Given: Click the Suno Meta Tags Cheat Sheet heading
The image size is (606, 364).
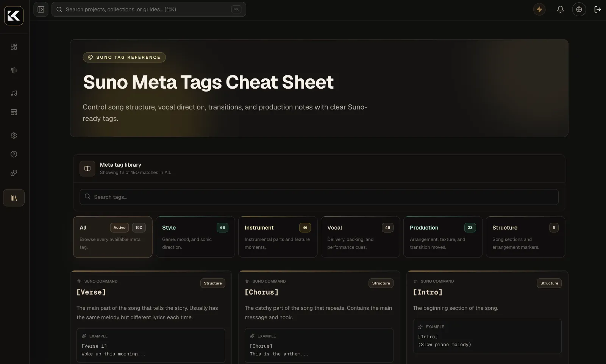Looking at the screenshot, I should pyautogui.click(x=208, y=82).
